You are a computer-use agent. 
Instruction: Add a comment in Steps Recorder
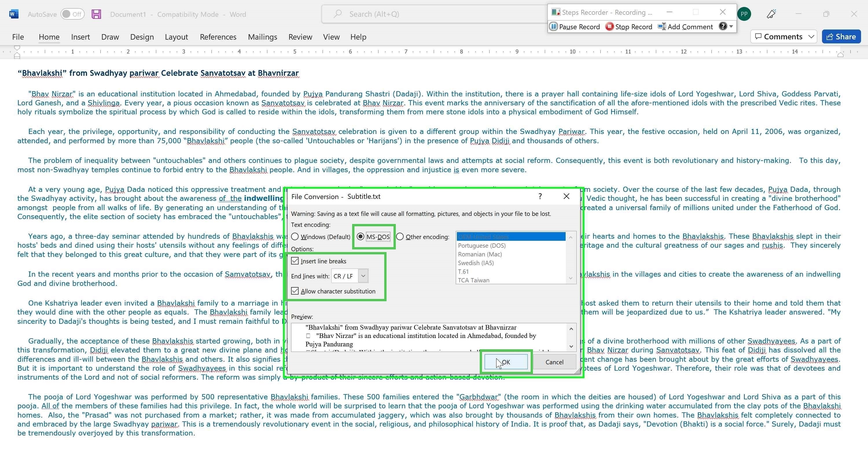[x=685, y=27]
